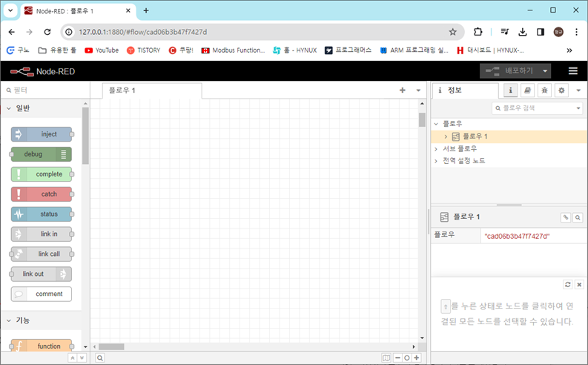Pick the link in node

(x=42, y=234)
